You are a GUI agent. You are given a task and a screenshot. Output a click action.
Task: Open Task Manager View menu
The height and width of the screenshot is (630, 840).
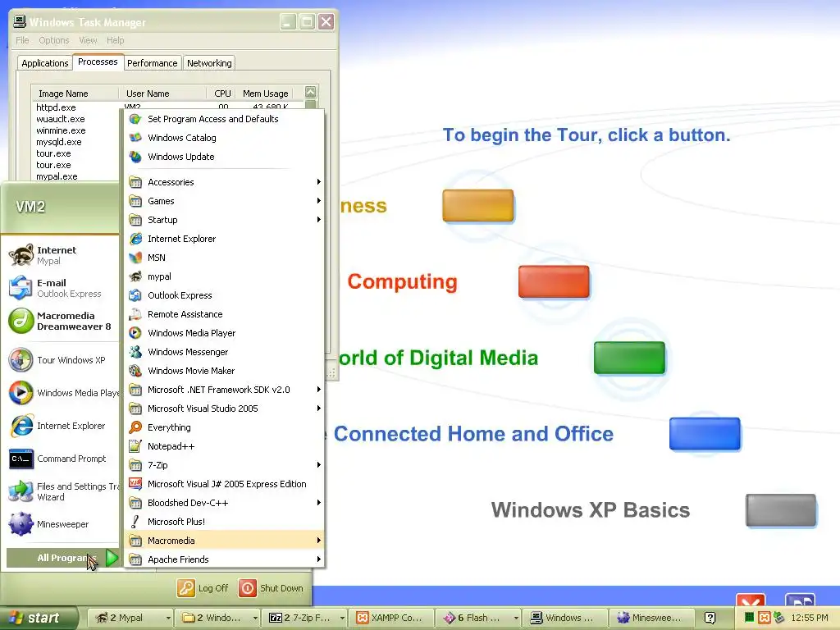[88, 40]
